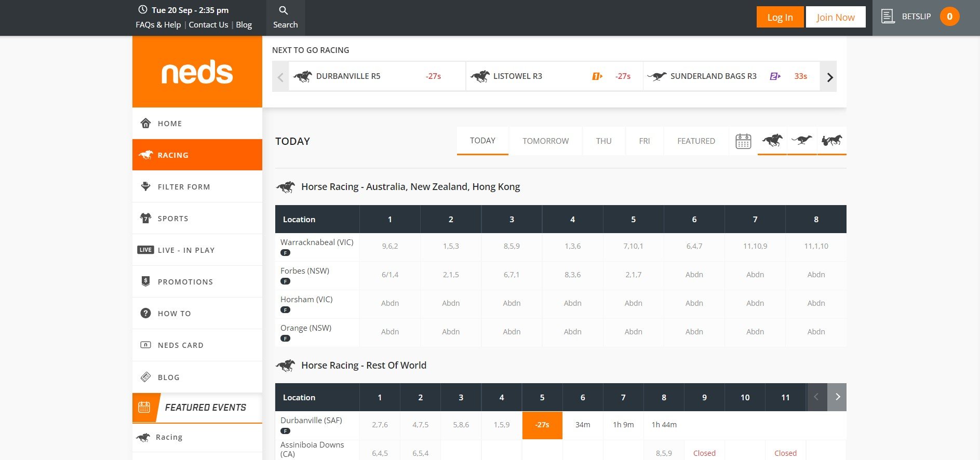Toggle the greyhound racing filter icon

coord(802,140)
